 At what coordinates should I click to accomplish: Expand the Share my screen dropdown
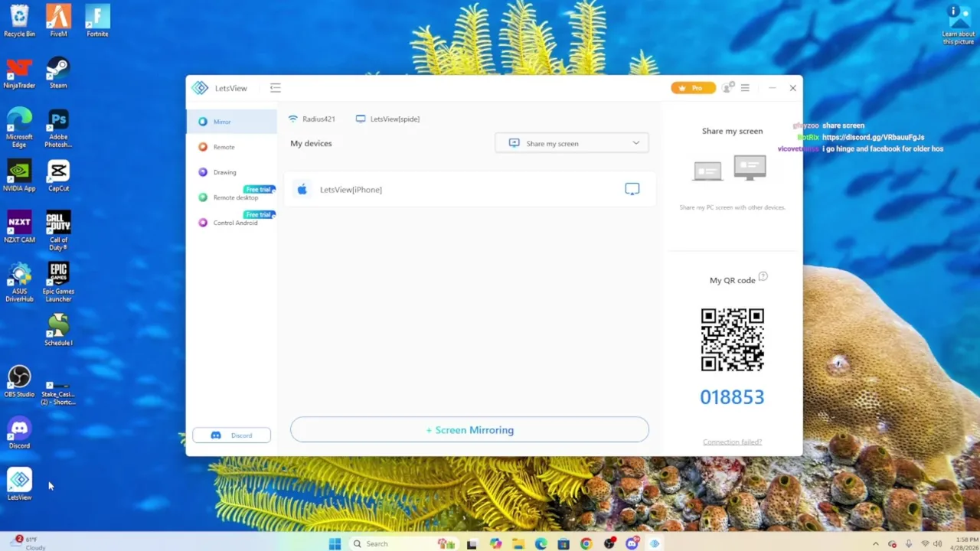tap(572, 143)
